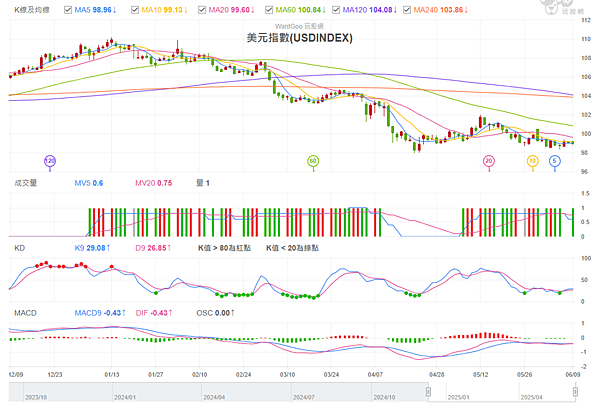
Task: Uncheck the MA5 moving average checkbox
Action: (68, 10)
